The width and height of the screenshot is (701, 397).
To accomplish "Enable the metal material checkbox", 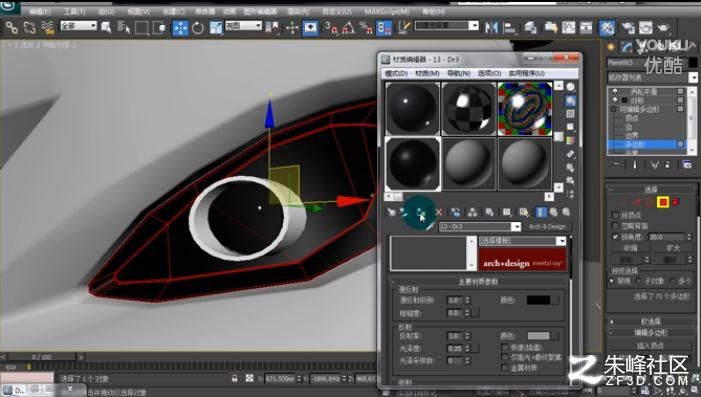I will tap(505, 368).
